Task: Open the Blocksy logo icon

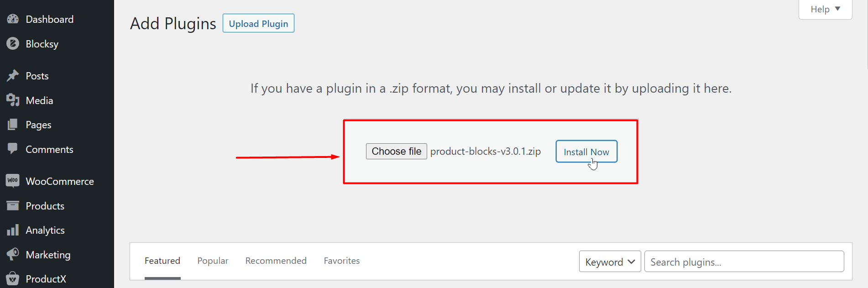Action: 13,44
